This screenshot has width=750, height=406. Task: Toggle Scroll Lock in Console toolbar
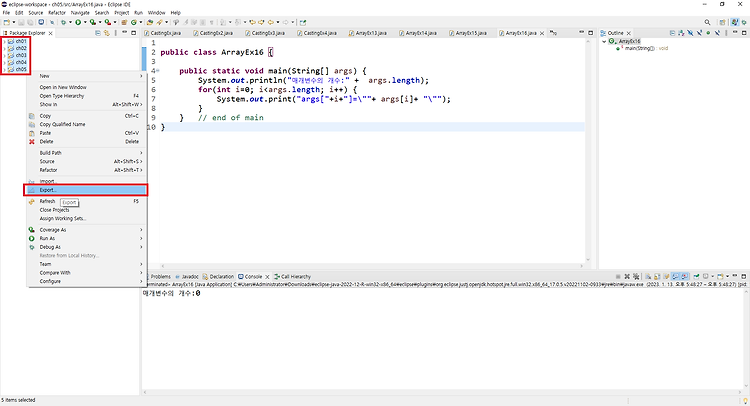coord(657,276)
